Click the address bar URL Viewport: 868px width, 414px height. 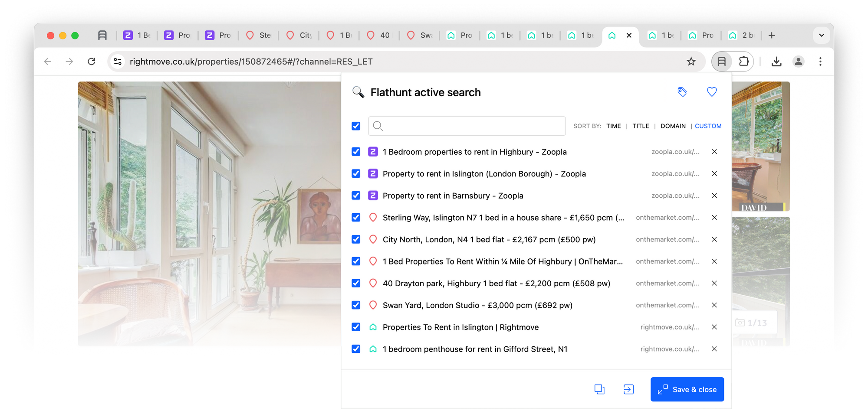pyautogui.click(x=251, y=62)
